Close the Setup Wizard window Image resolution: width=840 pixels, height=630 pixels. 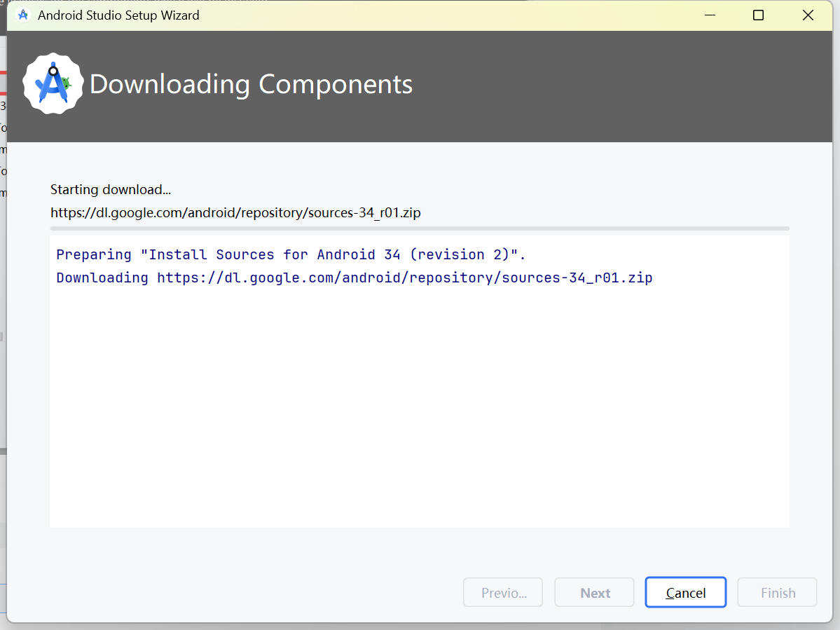coord(808,15)
